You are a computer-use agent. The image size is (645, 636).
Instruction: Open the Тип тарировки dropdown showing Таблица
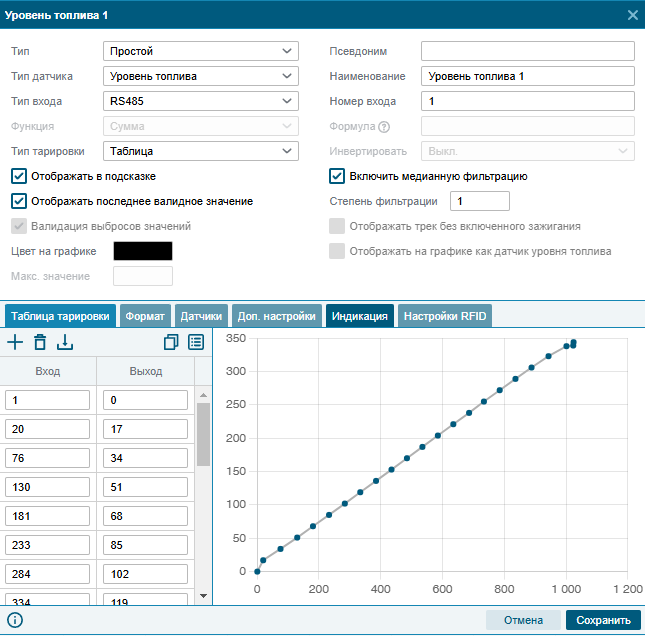click(201, 151)
